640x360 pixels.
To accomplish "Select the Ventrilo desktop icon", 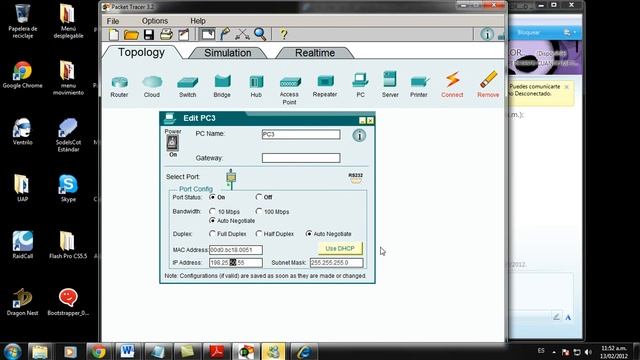I will pos(22,131).
